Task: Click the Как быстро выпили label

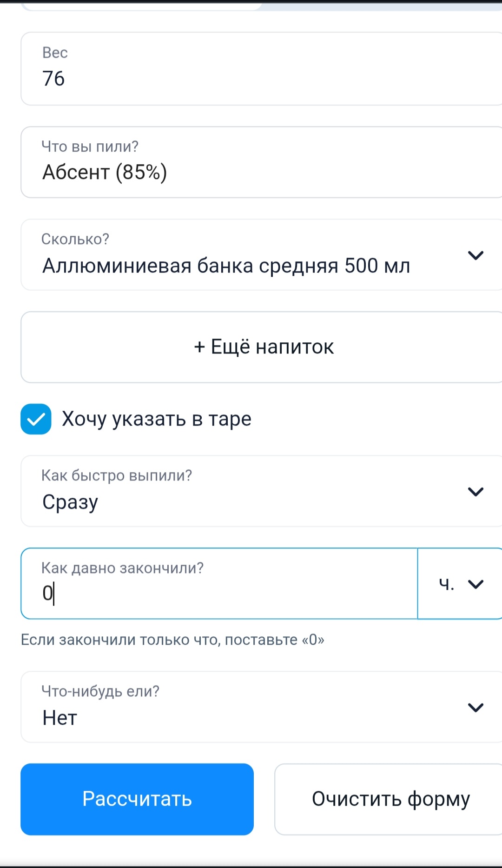Action: click(117, 475)
